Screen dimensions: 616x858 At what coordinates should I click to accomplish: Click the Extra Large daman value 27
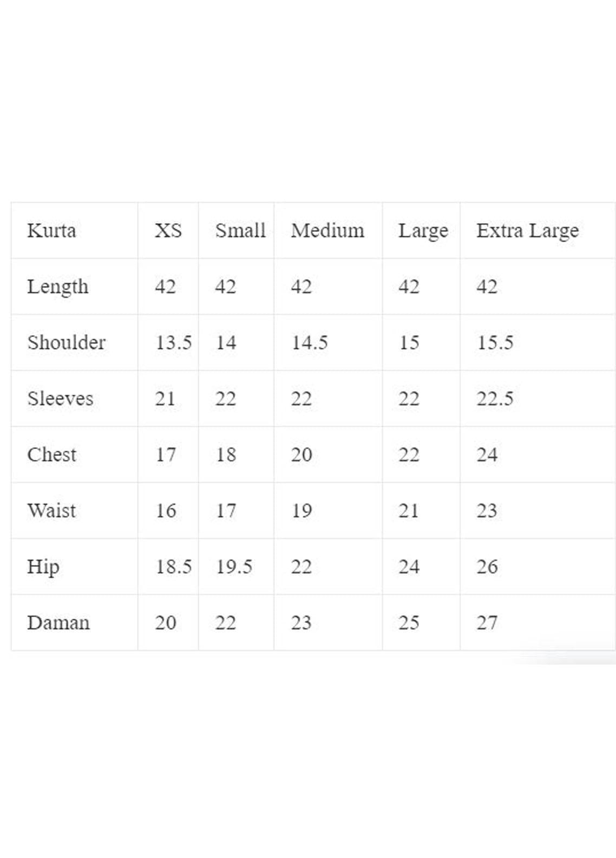coord(487,622)
